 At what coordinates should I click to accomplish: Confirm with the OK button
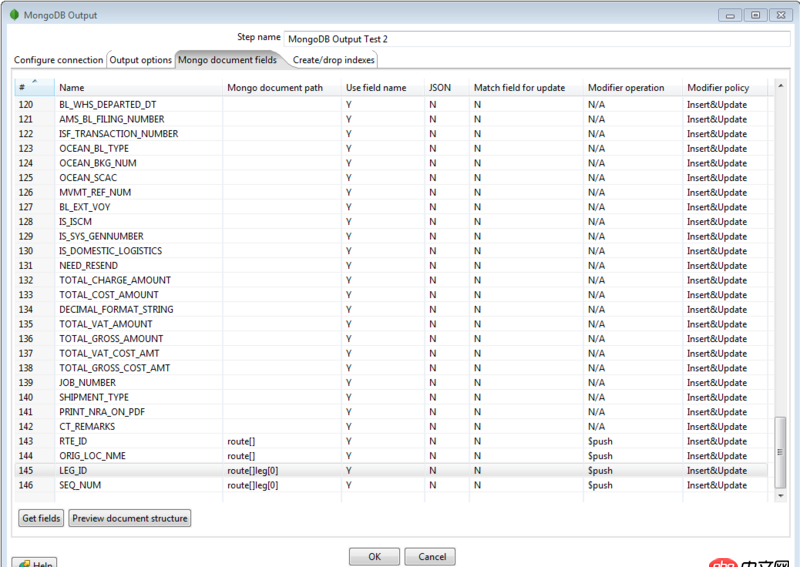pos(374,557)
